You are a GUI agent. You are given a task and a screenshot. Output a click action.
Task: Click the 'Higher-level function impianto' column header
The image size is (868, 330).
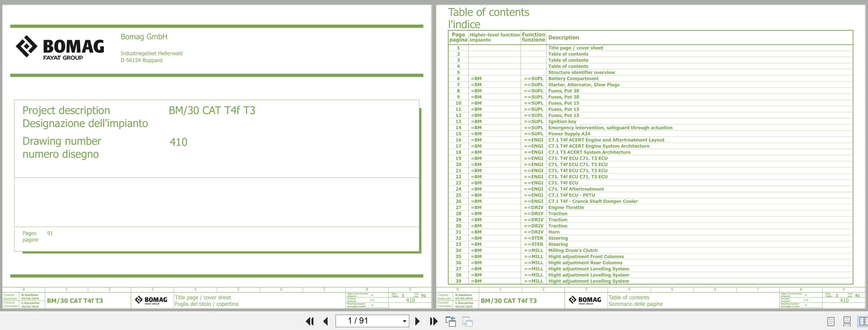point(494,37)
